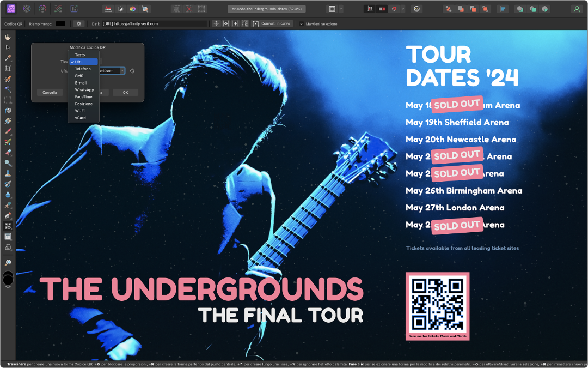Expand the quick mask dropdown arrow
This screenshot has height=368, width=588.
(x=341, y=9)
